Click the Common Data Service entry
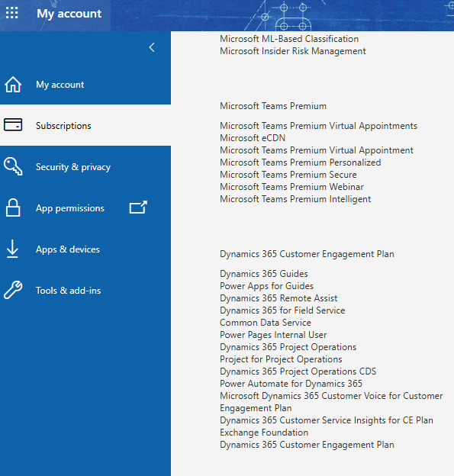This screenshot has height=476, width=454. coord(266,323)
